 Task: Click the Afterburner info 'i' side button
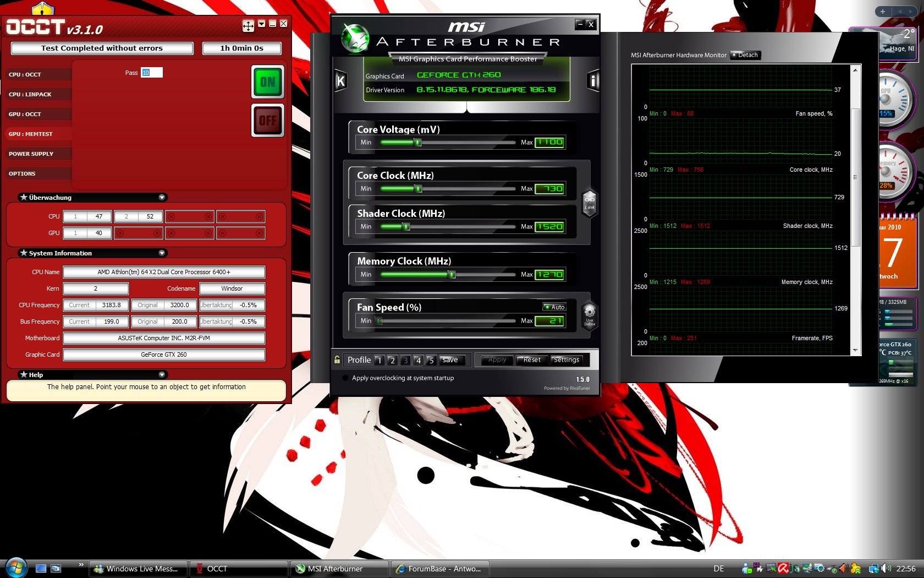[x=593, y=81]
